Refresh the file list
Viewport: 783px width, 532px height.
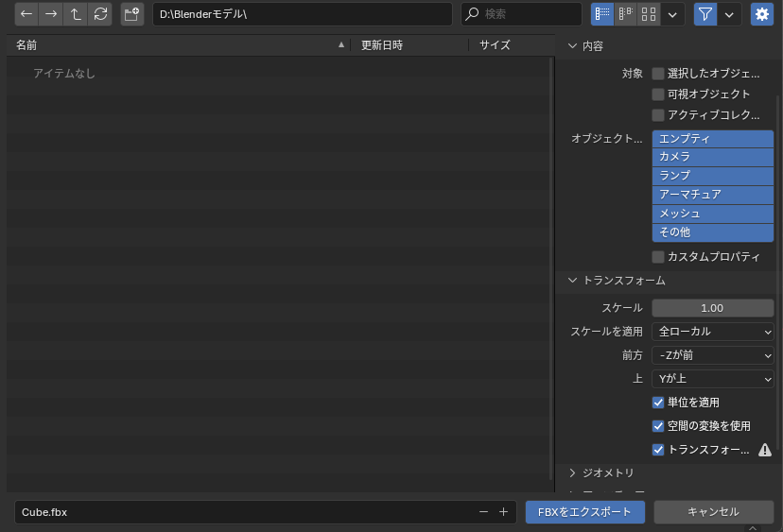pos(100,14)
